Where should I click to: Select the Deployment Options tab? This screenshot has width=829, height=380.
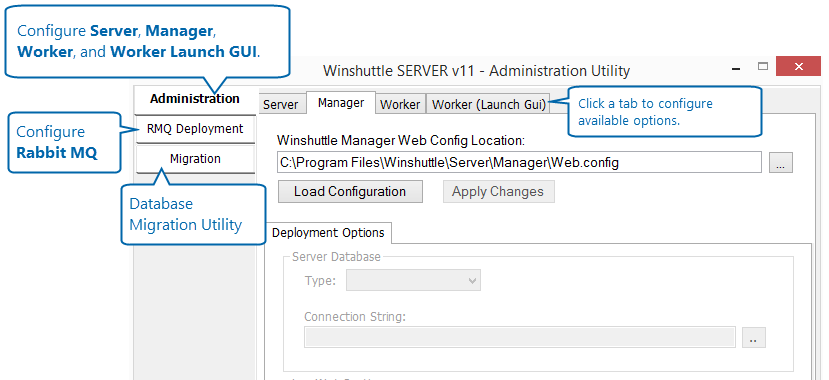[328, 233]
